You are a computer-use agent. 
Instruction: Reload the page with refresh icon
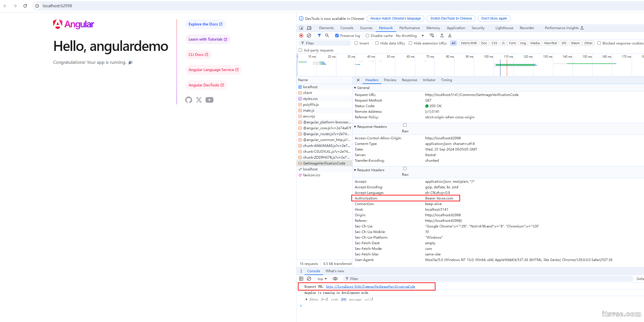pos(25,6)
